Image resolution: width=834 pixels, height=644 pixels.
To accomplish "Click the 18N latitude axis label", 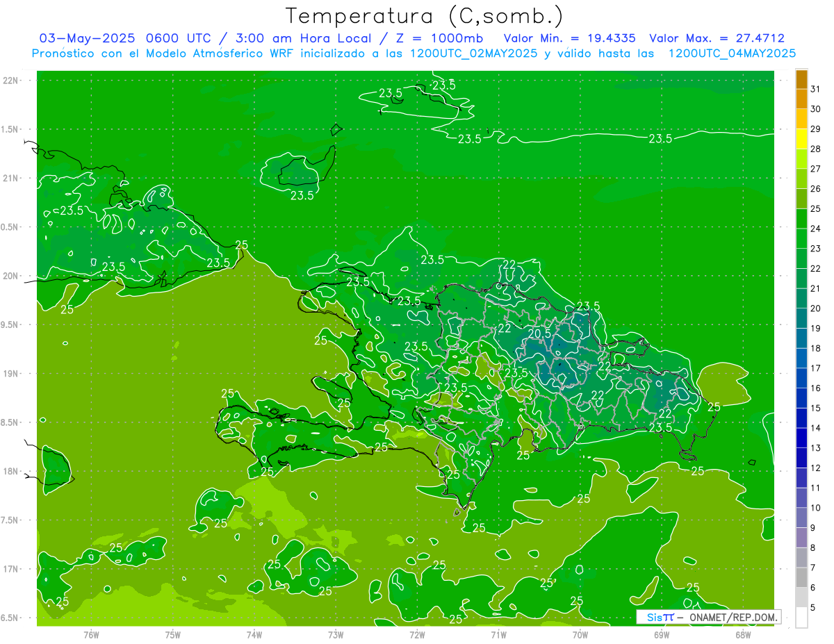I will click(11, 471).
